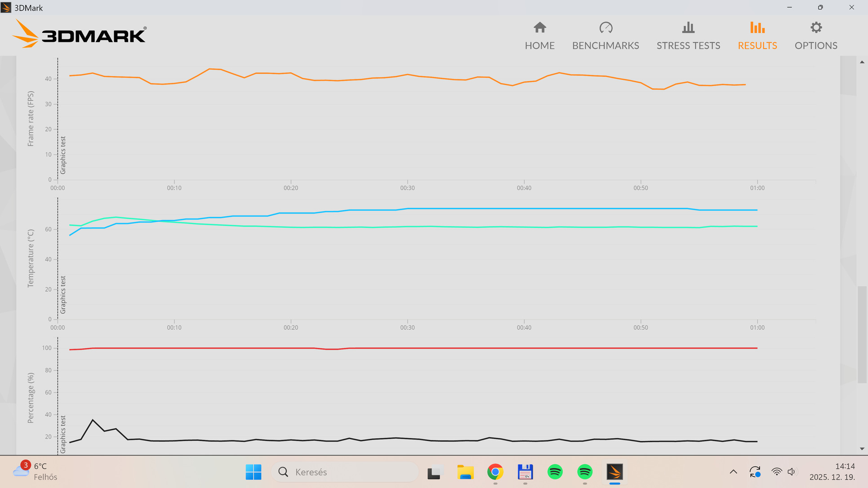This screenshot has height=488, width=868.
Task: Launch Google Chrome from taskbar
Action: coord(495,472)
